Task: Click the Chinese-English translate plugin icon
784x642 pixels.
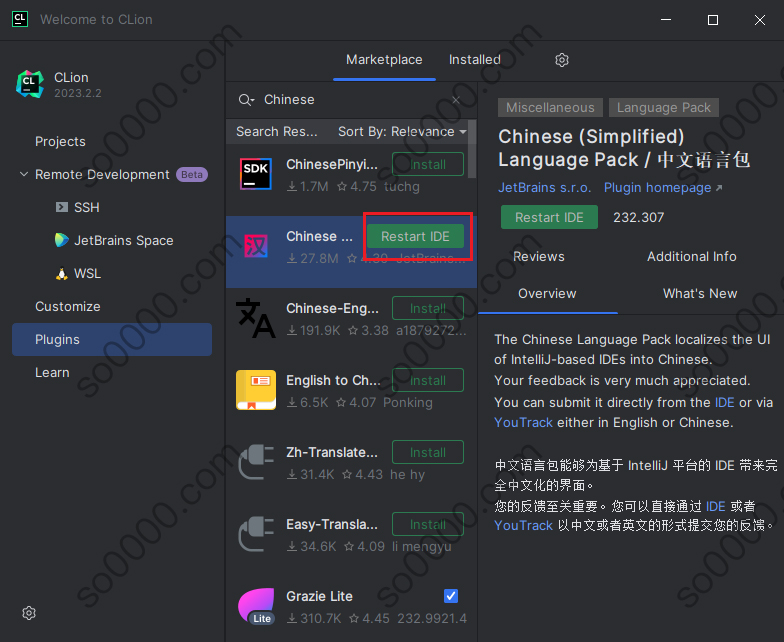Action: point(256,318)
